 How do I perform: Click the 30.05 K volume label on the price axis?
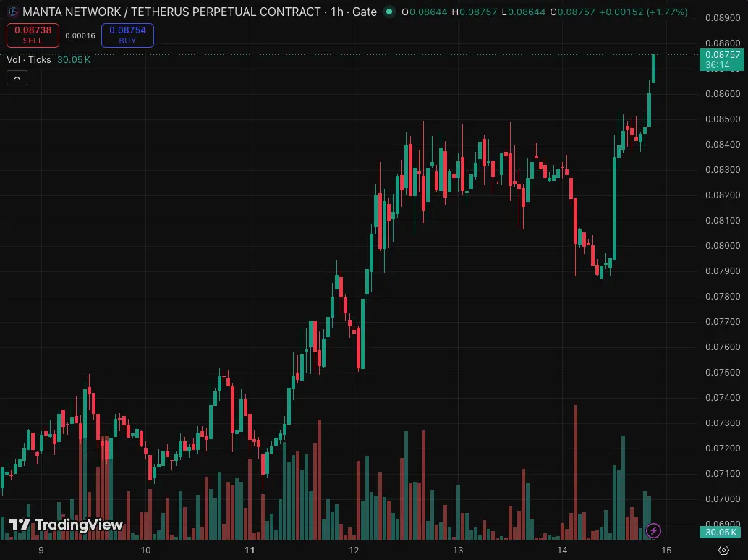pyautogui.click(x=721, y=532)
